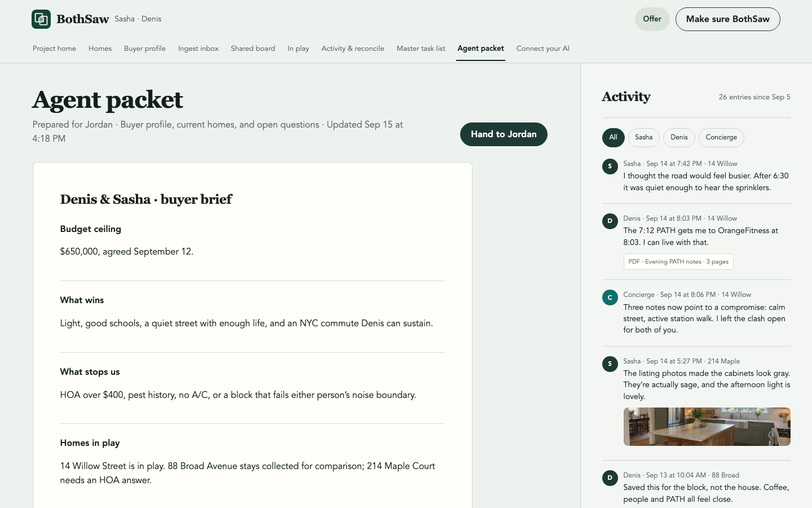Viewport: 812px width, 508px height.
Task: Click Denis's avatar on the 88 Broad entry
Action: pos(610,478)
